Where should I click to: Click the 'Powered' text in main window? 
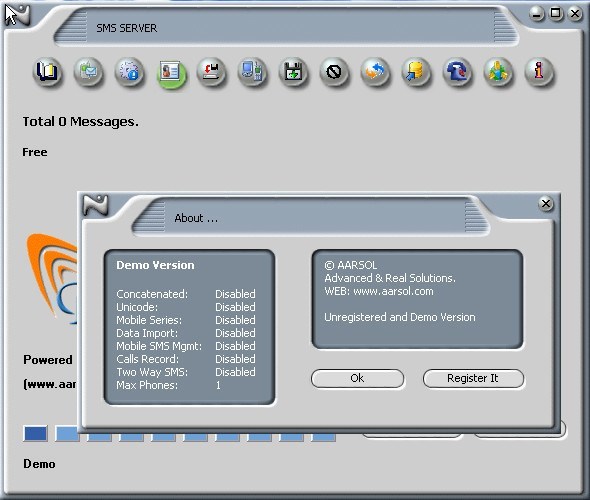click(x=48, y=360)
